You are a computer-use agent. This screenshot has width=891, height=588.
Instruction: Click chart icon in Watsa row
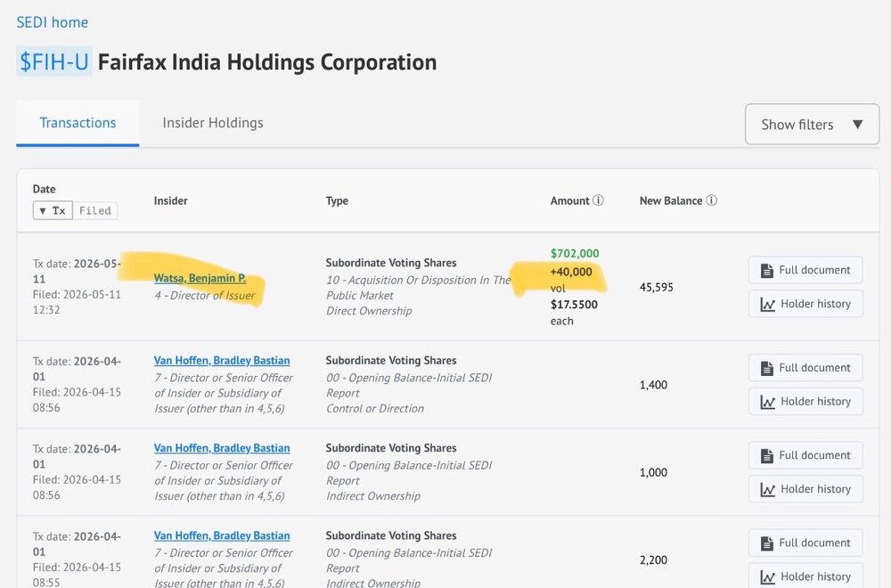pos(768,305)
